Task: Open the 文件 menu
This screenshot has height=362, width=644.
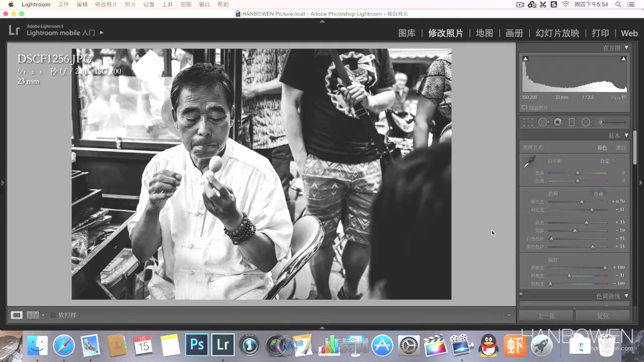Action: tap(63, 5)
